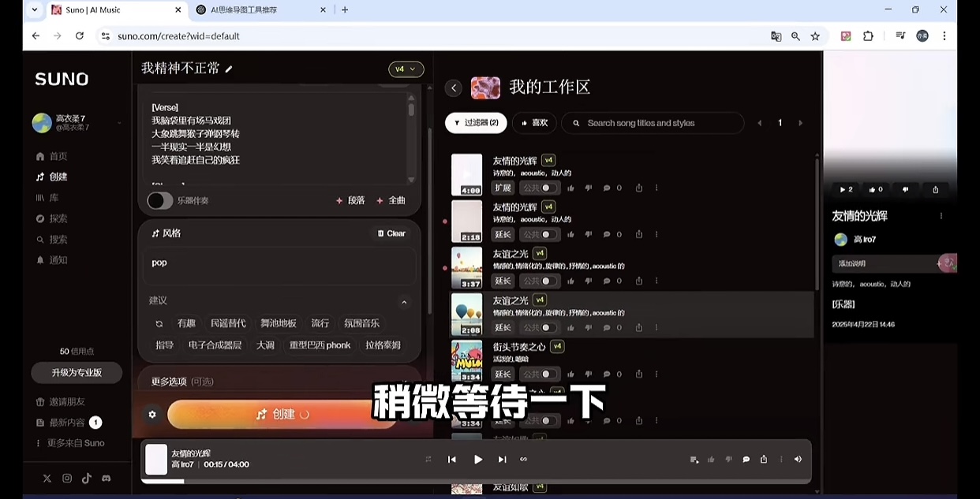This screenshot has width=980, height=499.
Task: Click the play button in bottom player bar
Action: coord(477,460)
